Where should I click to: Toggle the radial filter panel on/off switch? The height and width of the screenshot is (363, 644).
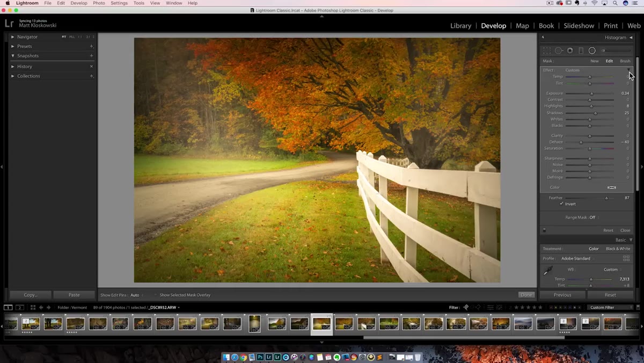tap(544, 230)
